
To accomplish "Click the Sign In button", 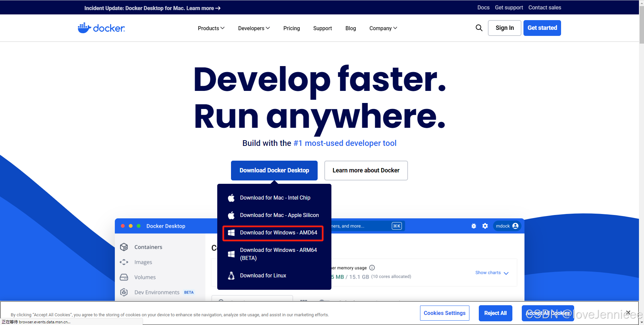I will pos(504,28).
